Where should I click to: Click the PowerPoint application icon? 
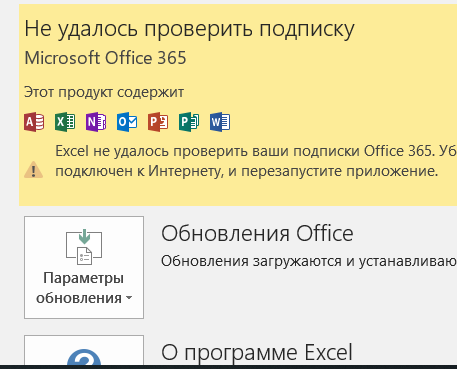click(x=158, y=122)
